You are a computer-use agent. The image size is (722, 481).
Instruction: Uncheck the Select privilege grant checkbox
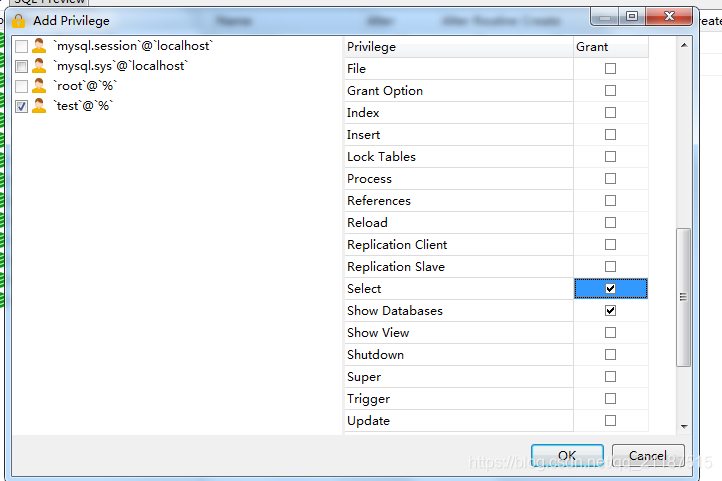610,289
